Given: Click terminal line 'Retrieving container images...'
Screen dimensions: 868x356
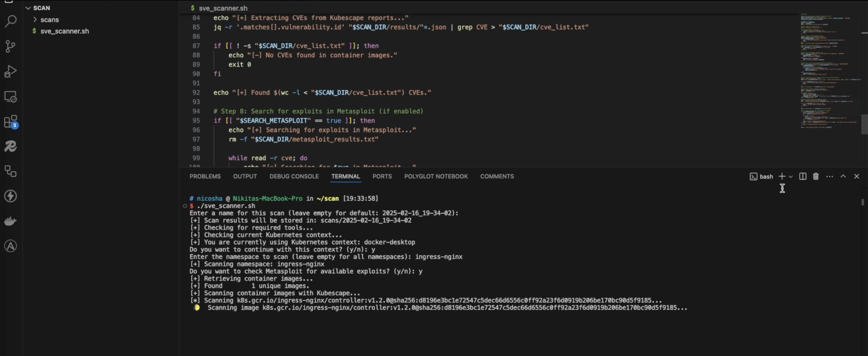Looking at the screenshot, I should 251,278.
